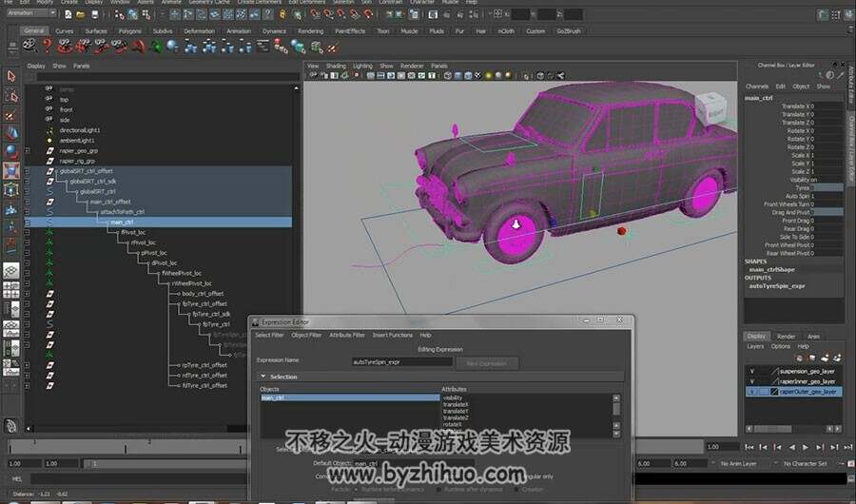
Task: Click the outliner vertical scrollbar up arrow
Action: (x=297, y=87)
